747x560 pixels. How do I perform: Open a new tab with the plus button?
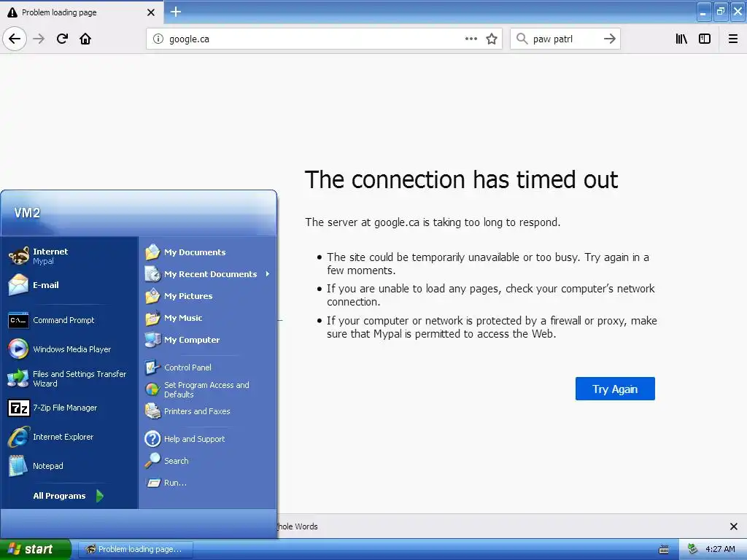coord(176,12)
